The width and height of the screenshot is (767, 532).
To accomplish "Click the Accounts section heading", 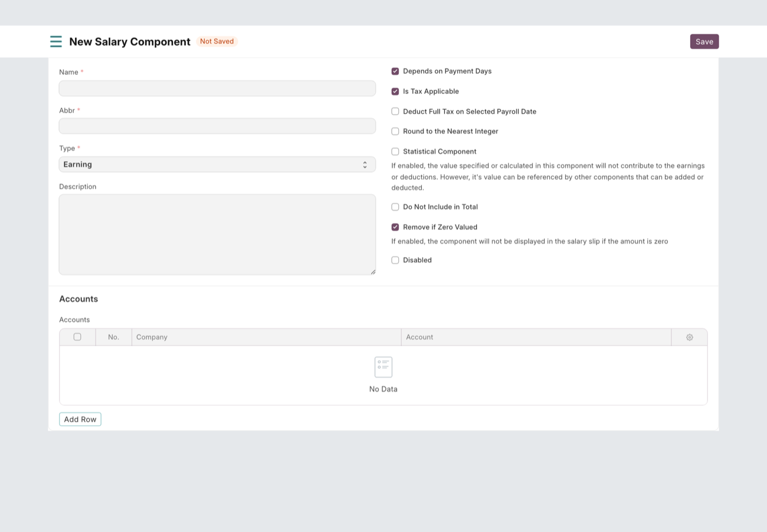I will click(78, 299).
